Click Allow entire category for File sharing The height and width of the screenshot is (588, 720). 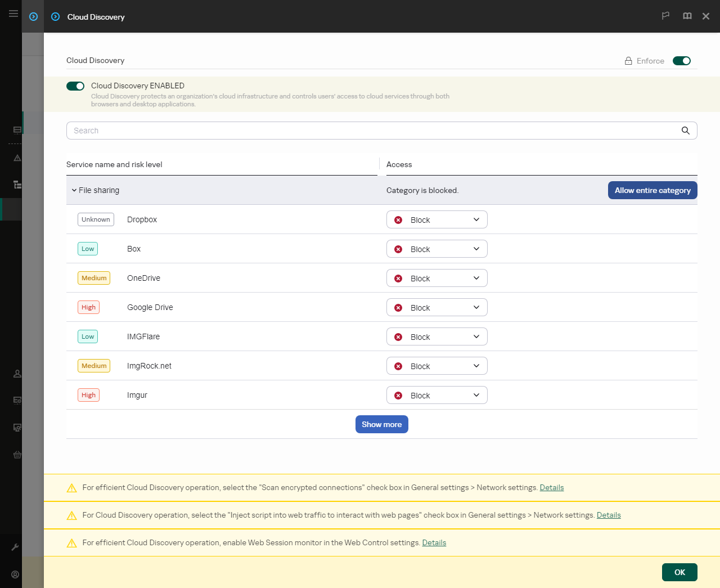point(652,190)
